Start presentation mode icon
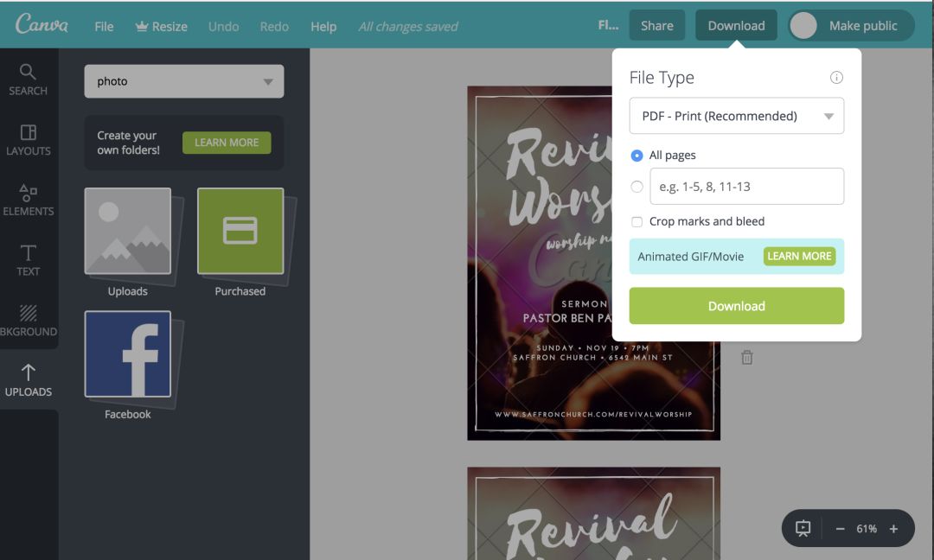The height and width of the screenshot is (560, 934). coord(803,529)
